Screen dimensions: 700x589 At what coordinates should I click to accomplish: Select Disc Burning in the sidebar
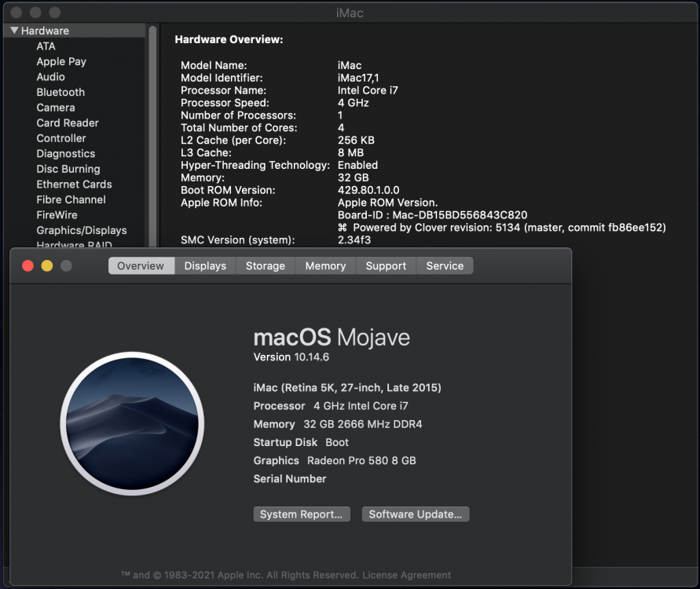point(68,169)
